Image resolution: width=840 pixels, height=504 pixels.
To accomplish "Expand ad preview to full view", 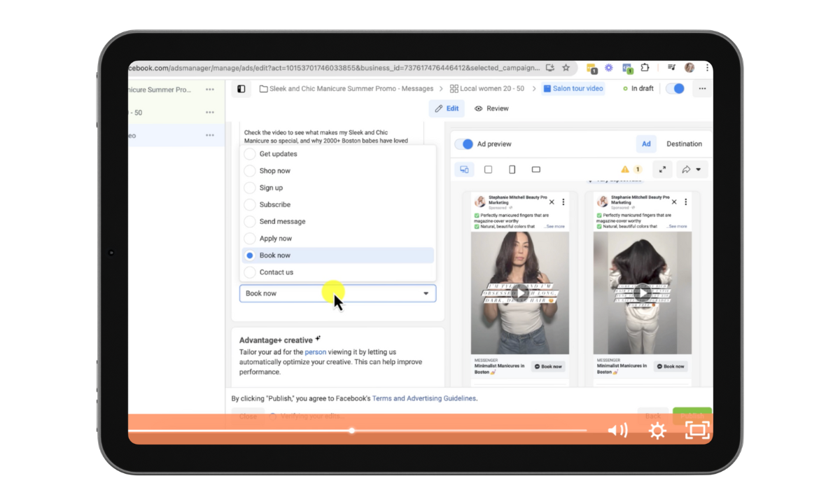I will pyautogui.click(x=662, y=169).
